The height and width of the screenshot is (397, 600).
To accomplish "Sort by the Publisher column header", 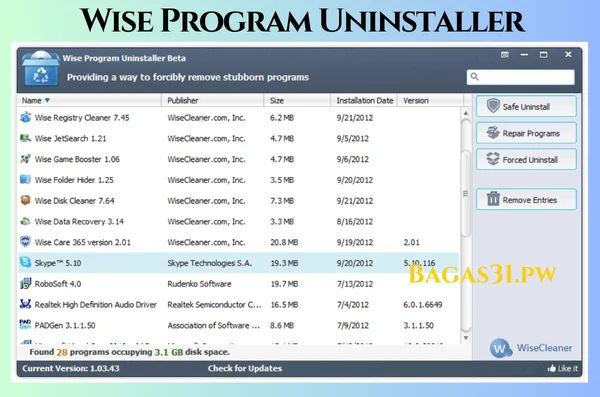I will coord(213,100).
